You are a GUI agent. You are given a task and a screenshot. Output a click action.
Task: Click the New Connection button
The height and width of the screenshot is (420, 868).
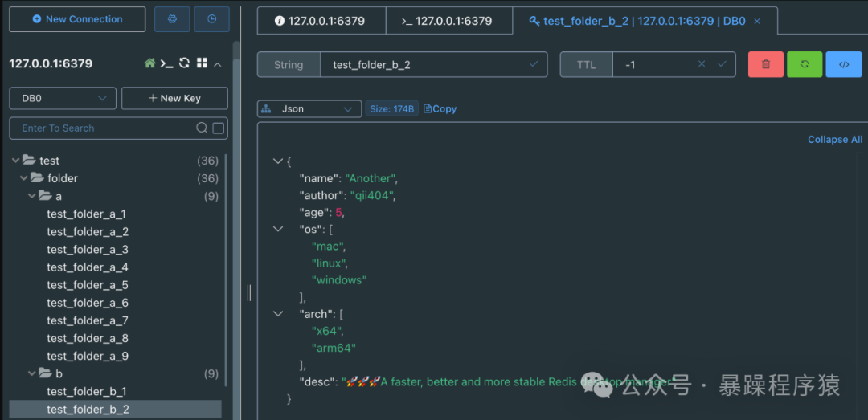click(77, 19)
